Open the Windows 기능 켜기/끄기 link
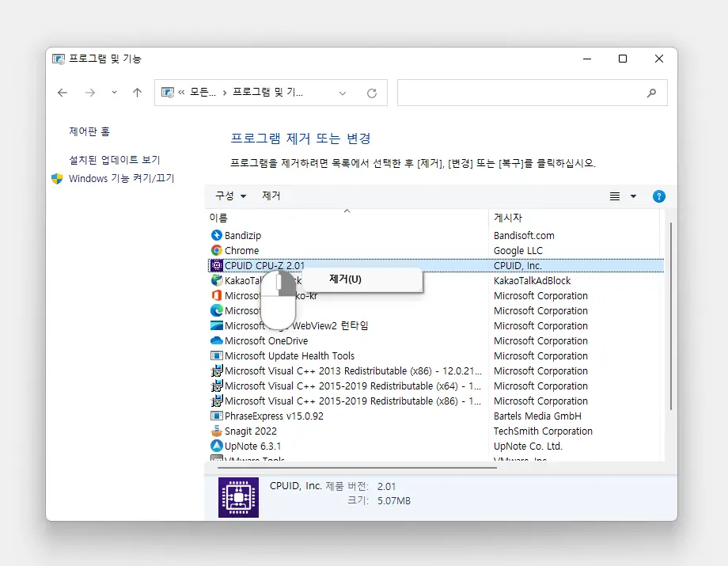 [x=121, y=179]
